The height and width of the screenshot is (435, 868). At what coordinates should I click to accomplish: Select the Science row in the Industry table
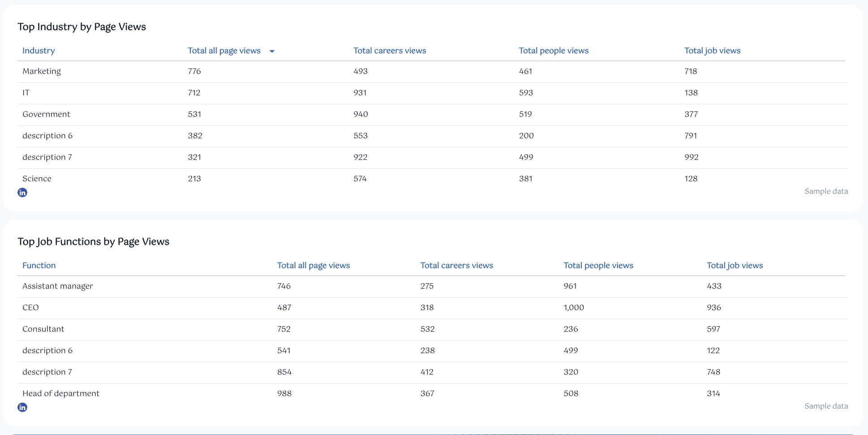coord(37,178)
